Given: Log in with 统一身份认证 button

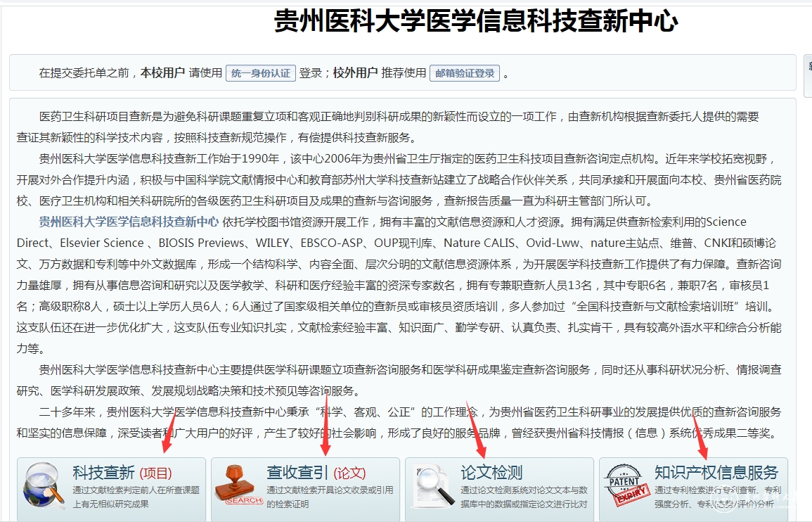Looking at the screenshot, I should coord(260,73).
